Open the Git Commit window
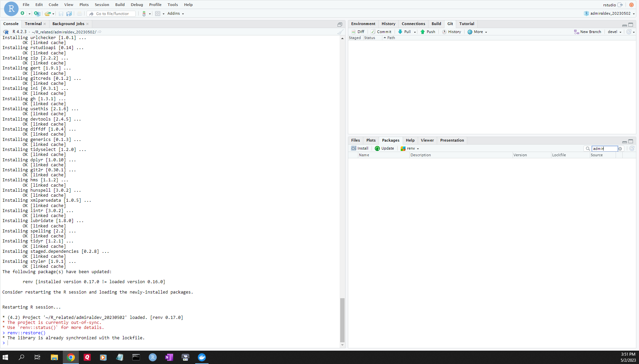Image resolution: width=639 pixels, height=364 pixels. (381, 32)
